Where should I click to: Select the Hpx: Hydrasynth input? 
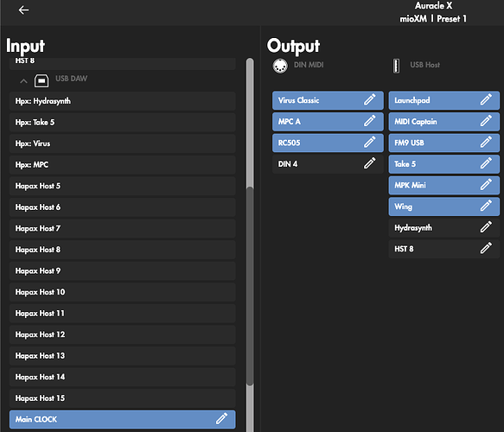pyautogui.click(x=123, y=101)
